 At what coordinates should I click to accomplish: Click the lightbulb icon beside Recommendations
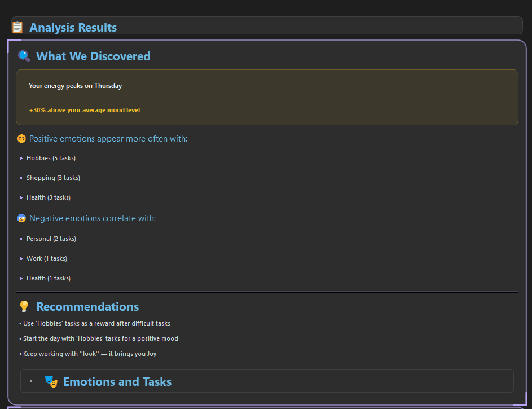pos(24,306)
